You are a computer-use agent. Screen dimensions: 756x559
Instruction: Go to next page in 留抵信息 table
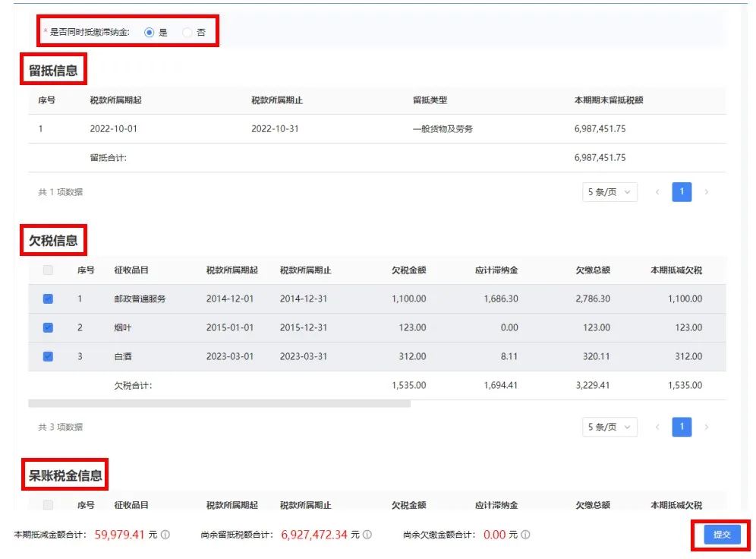coord(707,192)
